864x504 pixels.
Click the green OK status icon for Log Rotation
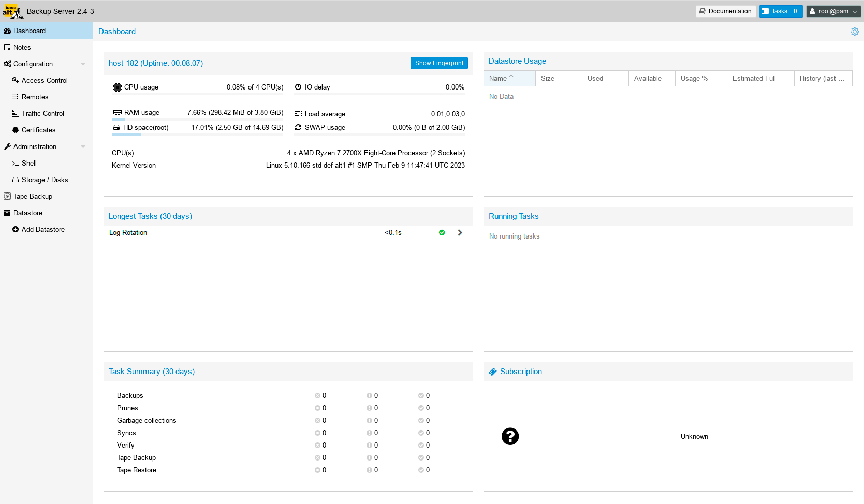point(442,233)
